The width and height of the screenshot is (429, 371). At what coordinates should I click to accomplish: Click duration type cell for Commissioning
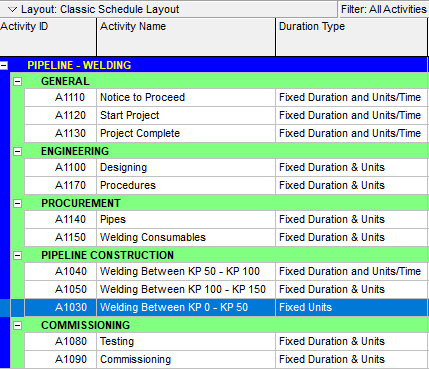pyautogui.click(x=351, y=359)
